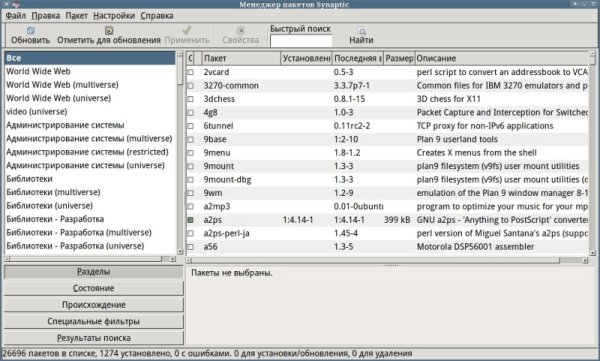Show the Состояние filter list
Viewport: 600px width, 361px height.
[94, 288]
